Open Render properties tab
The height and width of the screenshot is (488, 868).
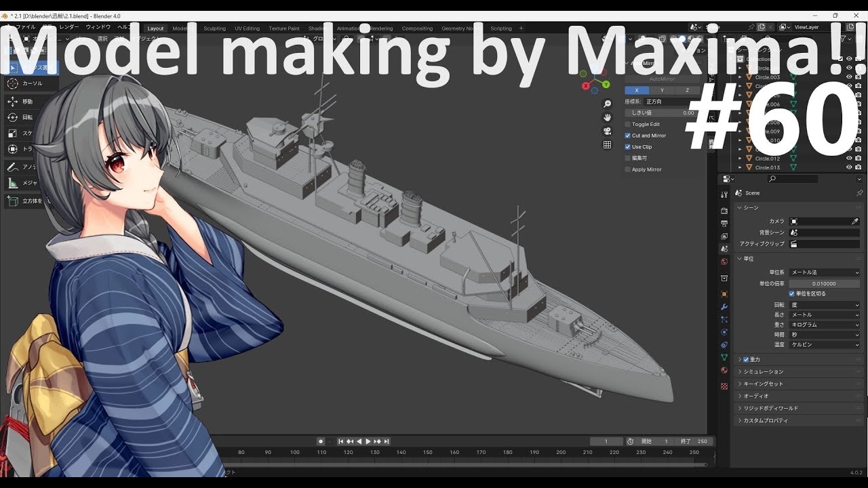[724, 211]
